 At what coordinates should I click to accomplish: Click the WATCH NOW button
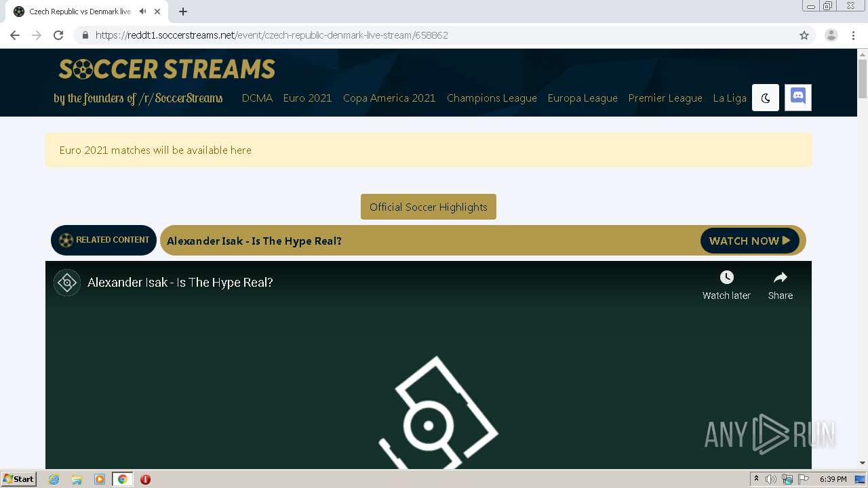(750, 241)
